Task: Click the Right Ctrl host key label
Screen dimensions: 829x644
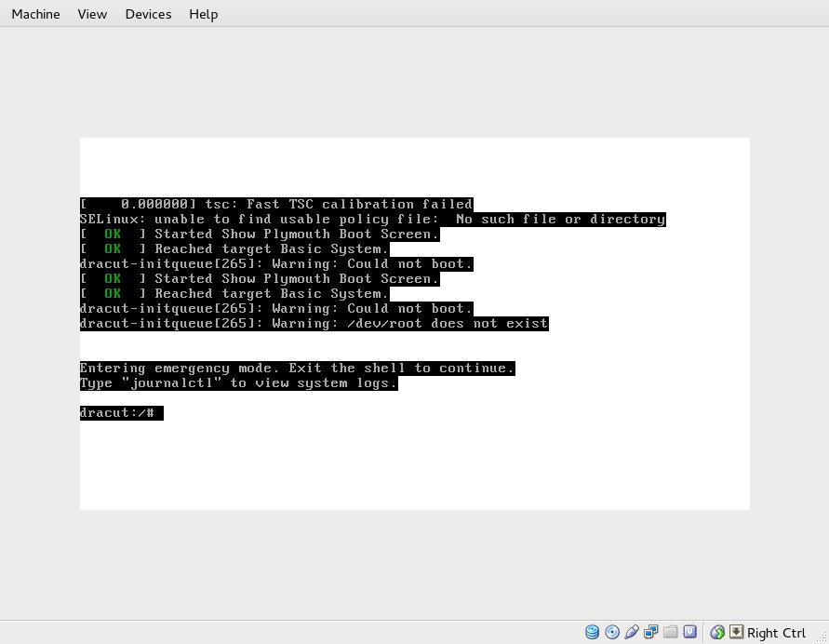Action: (776, 633)
